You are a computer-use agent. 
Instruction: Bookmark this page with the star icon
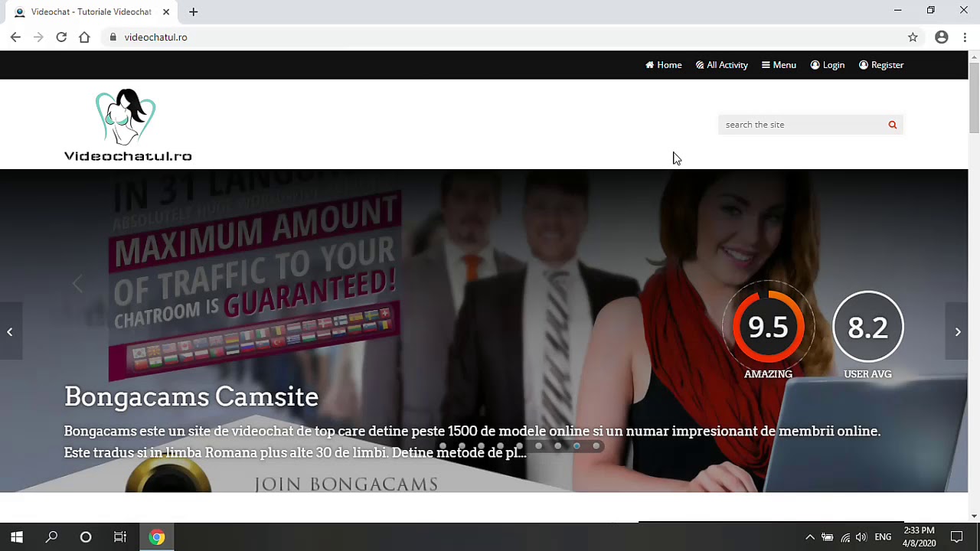click(x=913, y=37)
